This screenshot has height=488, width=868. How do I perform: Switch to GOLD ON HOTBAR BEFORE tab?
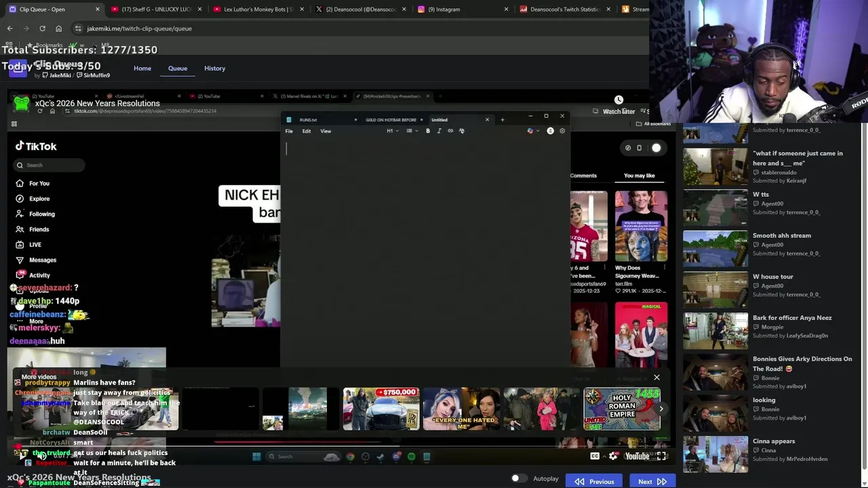tap(391, 120)
